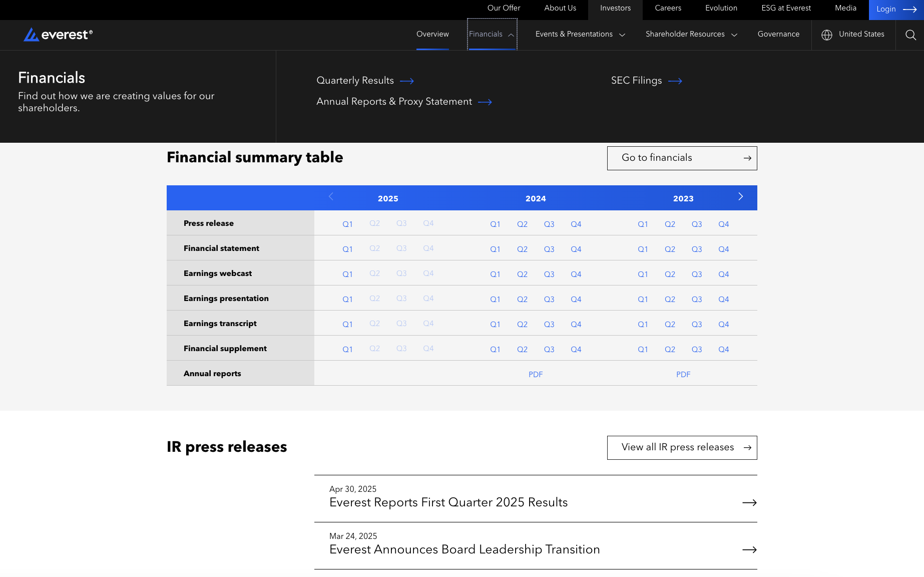
Task: Click the Apr 30, 2025 date
Action: coord(353,489)
